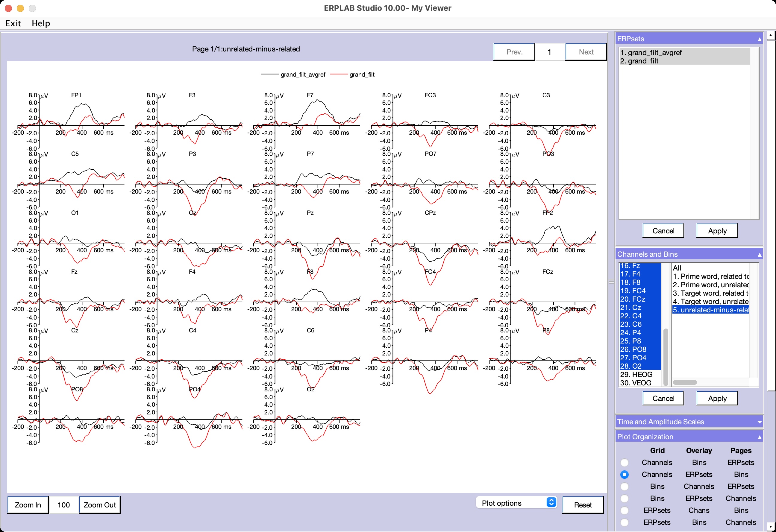Image resolution: width=776 pixels, height=532 pixels.
Task: Open the Help menu
Action: [x=41, y=23]
